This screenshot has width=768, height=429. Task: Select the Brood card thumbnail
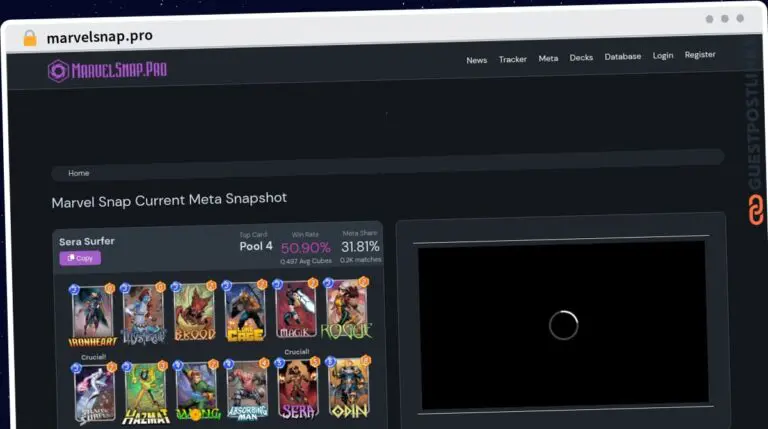(194, 312)
